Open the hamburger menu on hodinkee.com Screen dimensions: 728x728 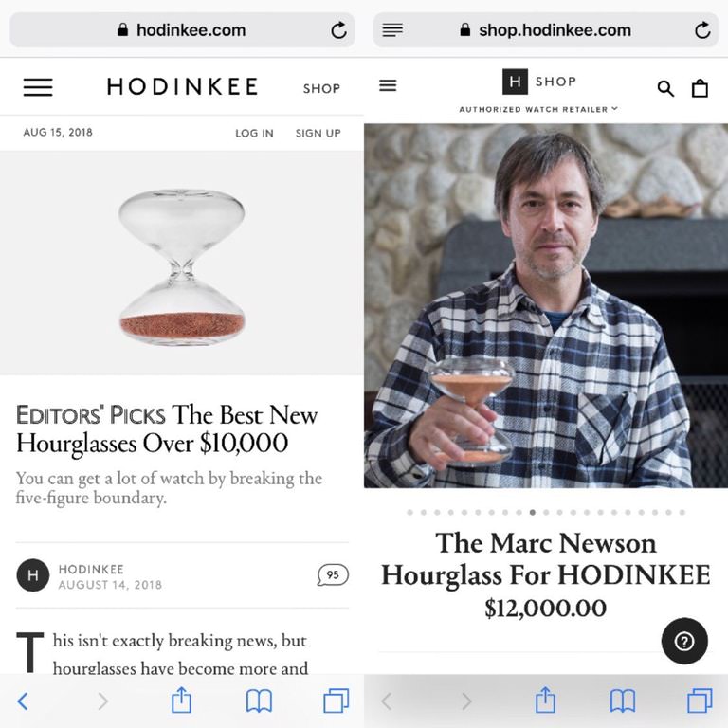click(x=38, y=87)
